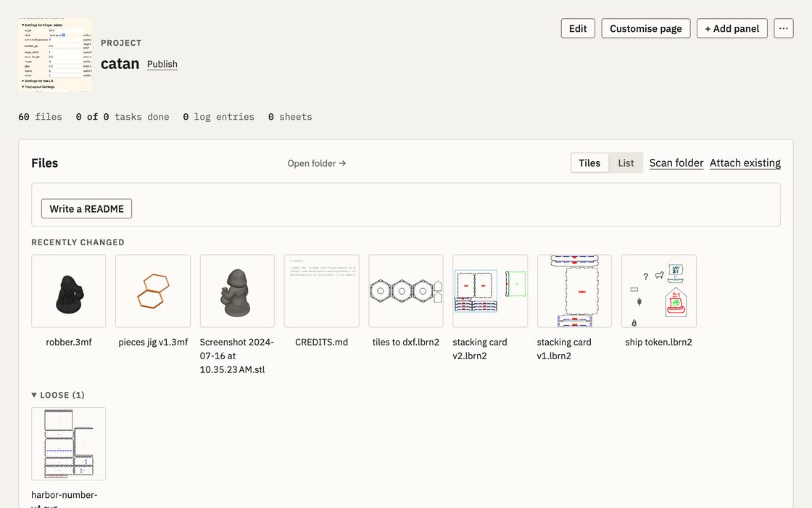Image resolution: width=812 pixels, height=508 pixels.
Task: Open tiles to dxf.lbrn2 thumbnail
Action: [406, 291]
